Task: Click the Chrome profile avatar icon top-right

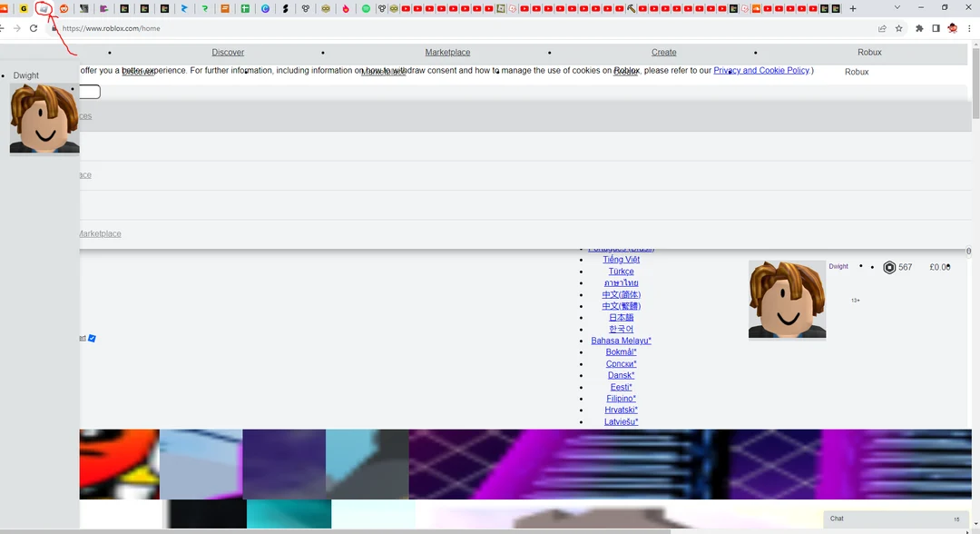Action: tap(952, 28)
